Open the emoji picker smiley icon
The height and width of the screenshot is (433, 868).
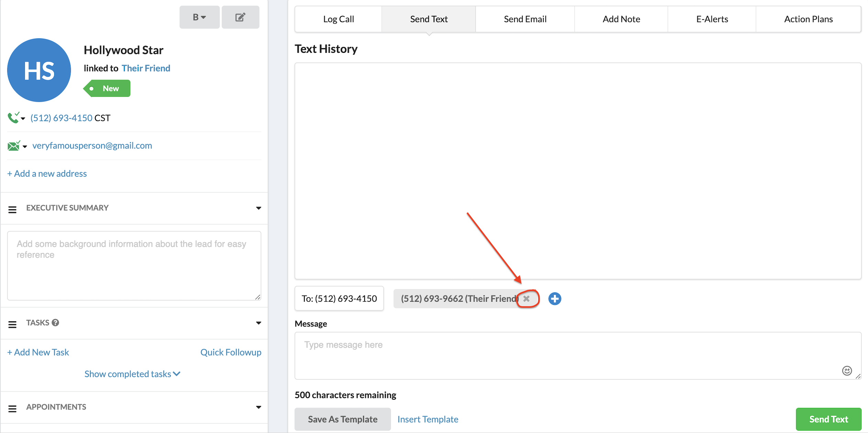847,370
